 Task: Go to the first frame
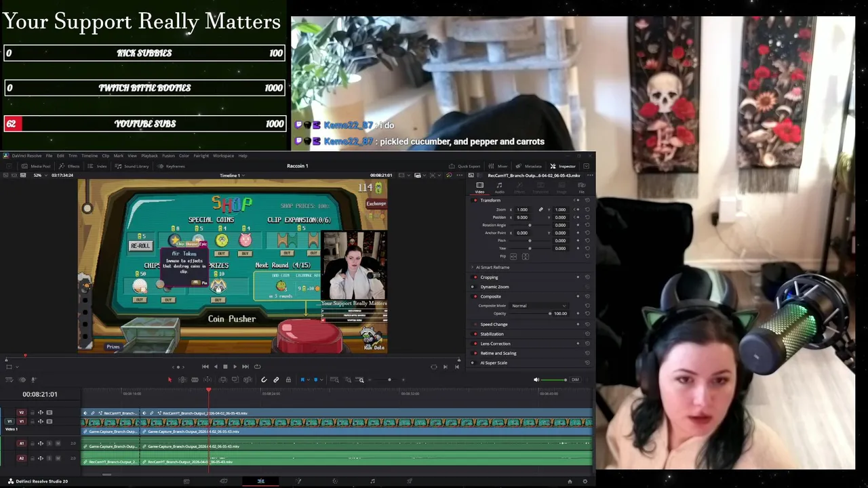(205, 367)
